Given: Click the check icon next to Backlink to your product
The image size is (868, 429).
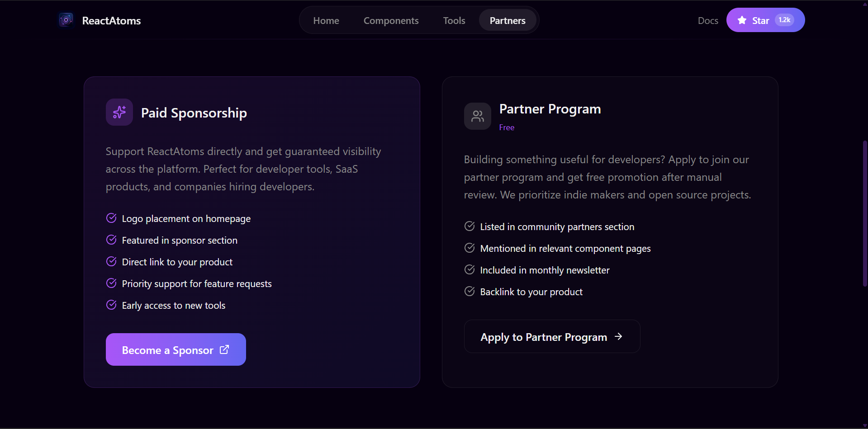Looking at the screenshot, I should coord(470,292).
